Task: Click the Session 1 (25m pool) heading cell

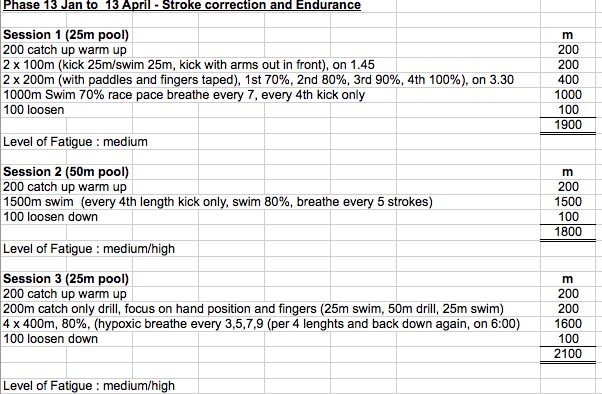Action: [66, 35]
